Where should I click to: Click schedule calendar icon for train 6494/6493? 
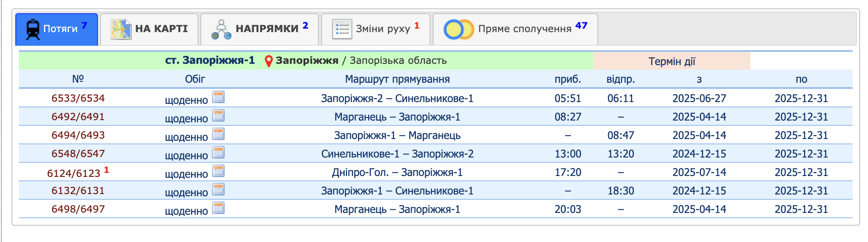coord(218,134)
